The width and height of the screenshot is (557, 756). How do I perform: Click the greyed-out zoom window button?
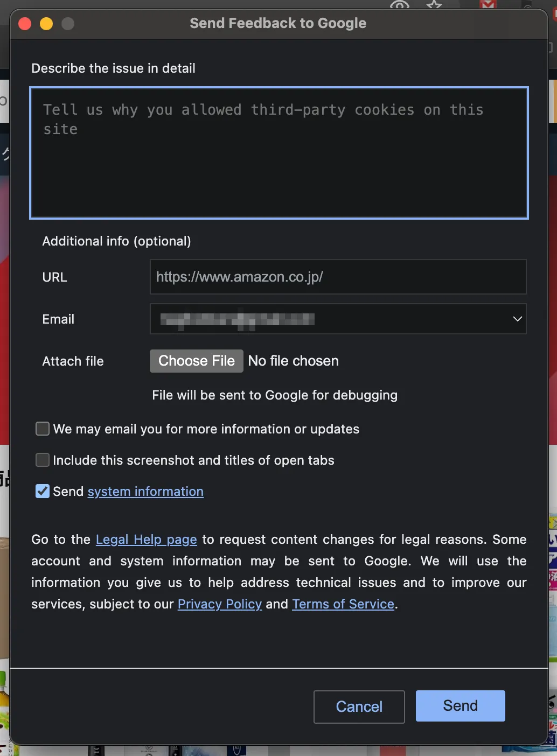(x=68, y=24)
